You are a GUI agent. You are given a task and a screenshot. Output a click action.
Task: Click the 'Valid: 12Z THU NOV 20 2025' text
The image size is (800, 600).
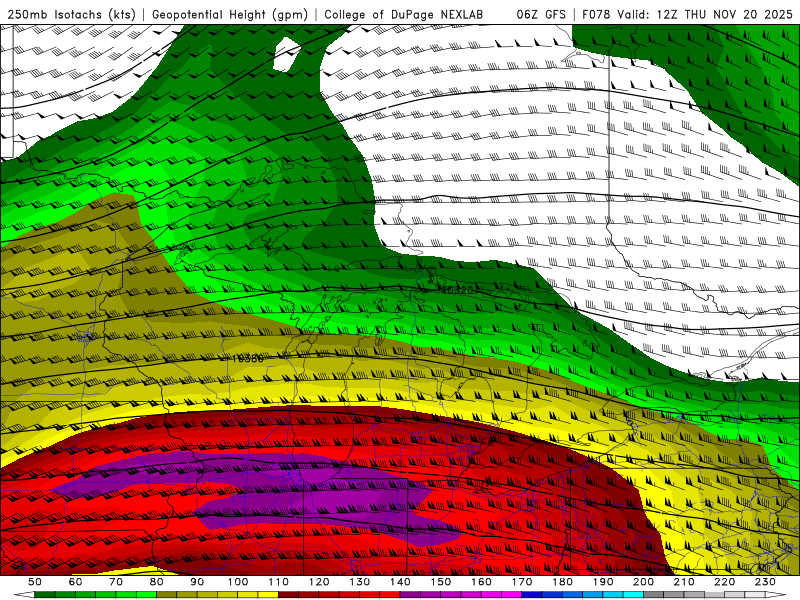click(705, 14)
